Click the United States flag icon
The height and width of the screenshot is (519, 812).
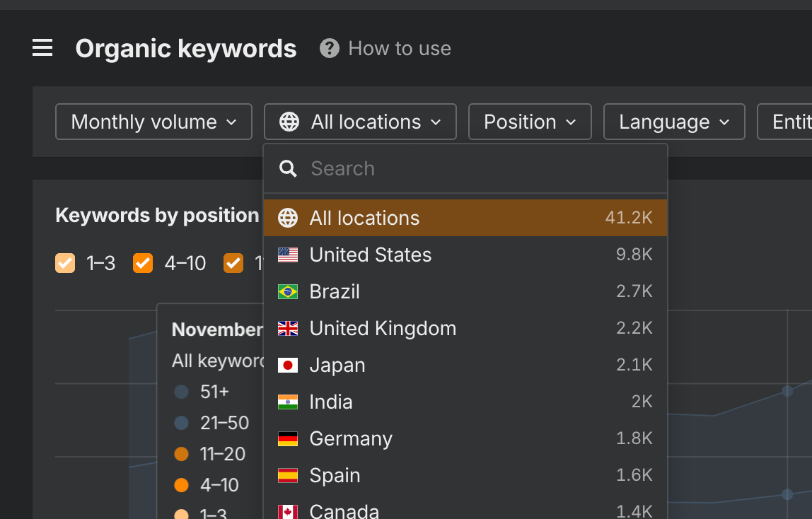288,255
